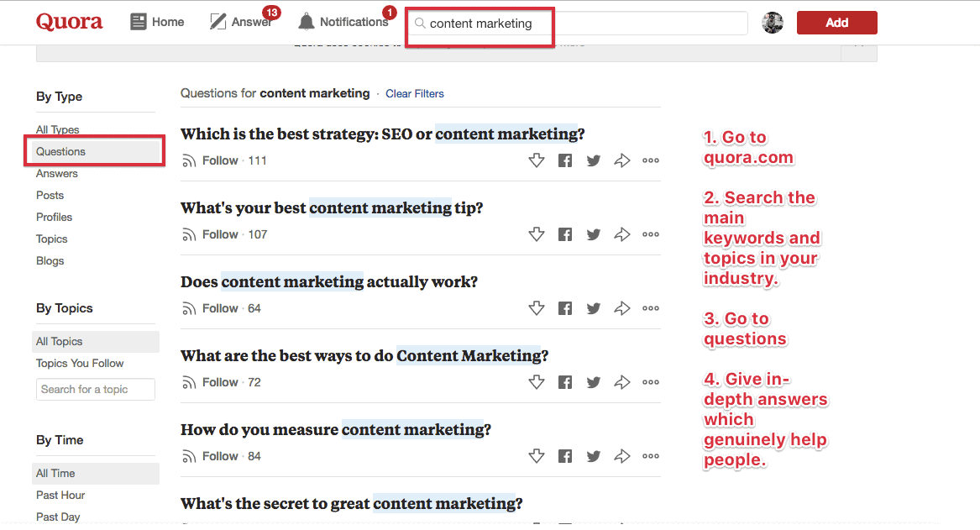Filter results by Profiles
This screenshot has height=530, width=980.
(x=54, y=218)
